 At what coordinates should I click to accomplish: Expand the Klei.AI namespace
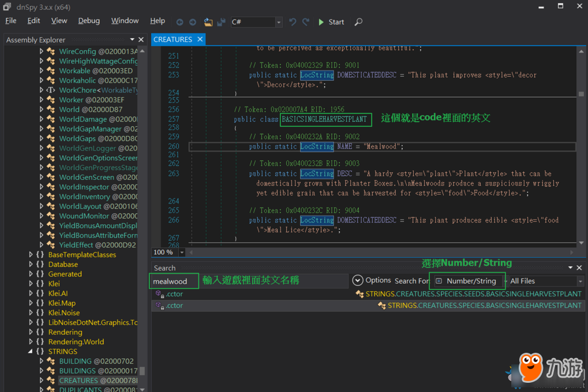point(31,293)
